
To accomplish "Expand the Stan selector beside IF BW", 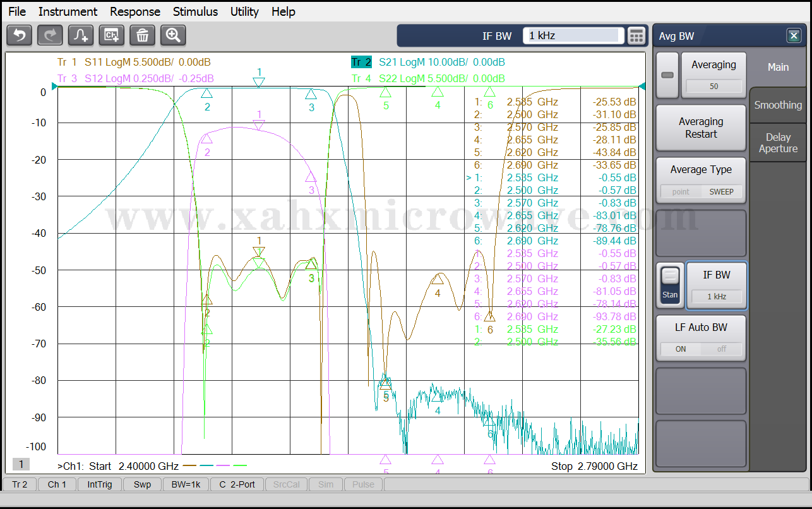I will click(x=670, y=285).
